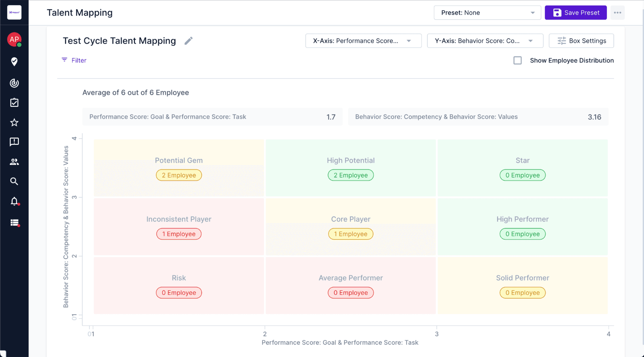Open the feedback message sidebar icon
Image resolution: width=644 pixels, height=357 pixels.
coord(14,142)
